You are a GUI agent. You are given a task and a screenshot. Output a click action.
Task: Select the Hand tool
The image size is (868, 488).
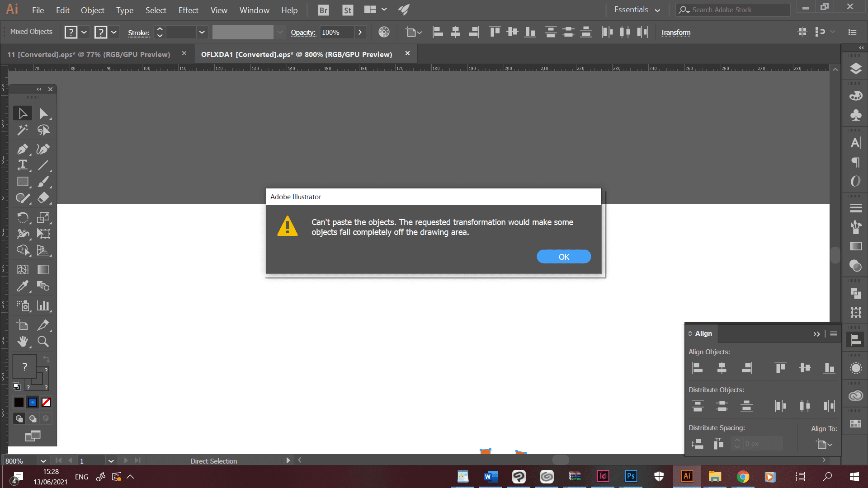(x=22, y=342)
